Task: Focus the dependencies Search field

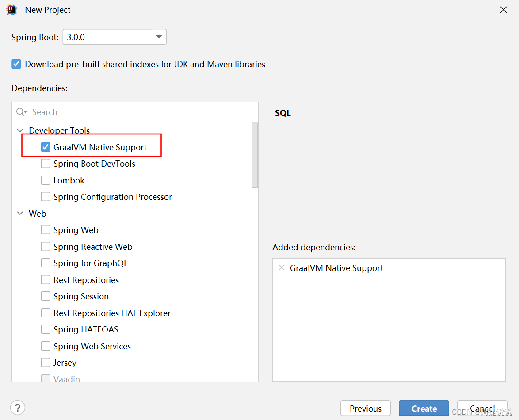Action: [135, 112]
